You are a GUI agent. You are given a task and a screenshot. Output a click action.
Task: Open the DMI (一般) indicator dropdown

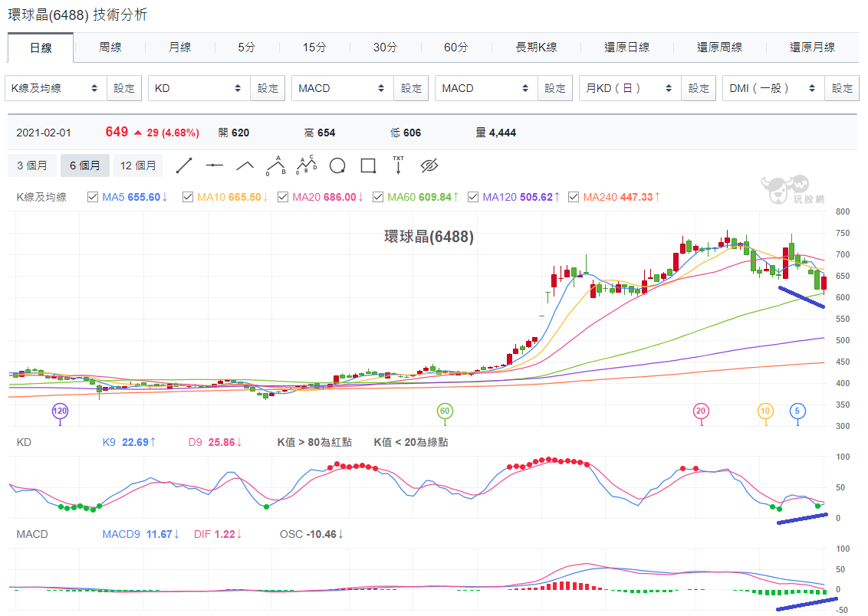774,88
